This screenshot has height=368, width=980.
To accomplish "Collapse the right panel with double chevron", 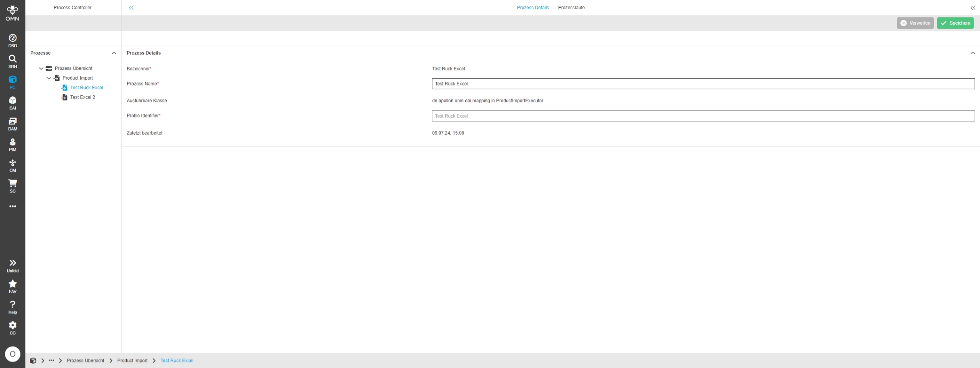I will pyautogui.click(x=973, y=8).
